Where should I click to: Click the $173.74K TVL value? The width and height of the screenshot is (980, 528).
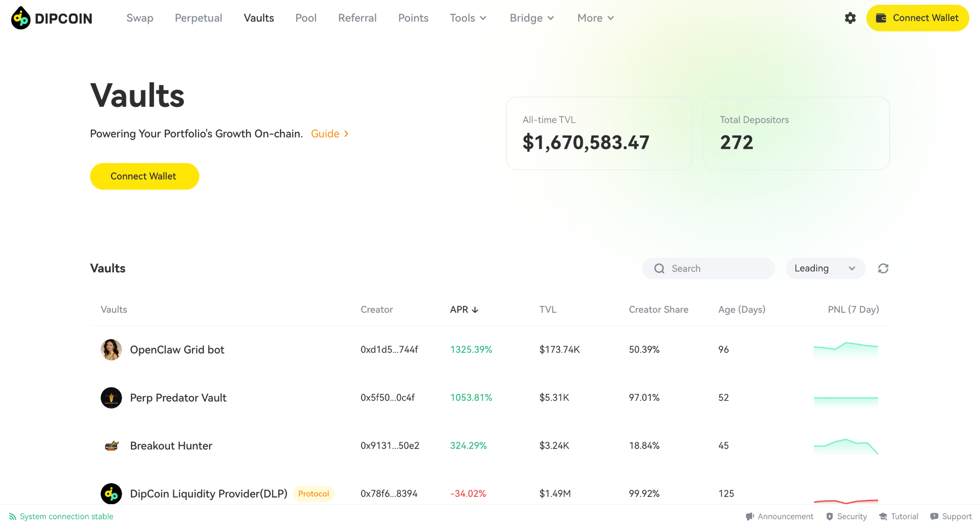coord(559,350)
